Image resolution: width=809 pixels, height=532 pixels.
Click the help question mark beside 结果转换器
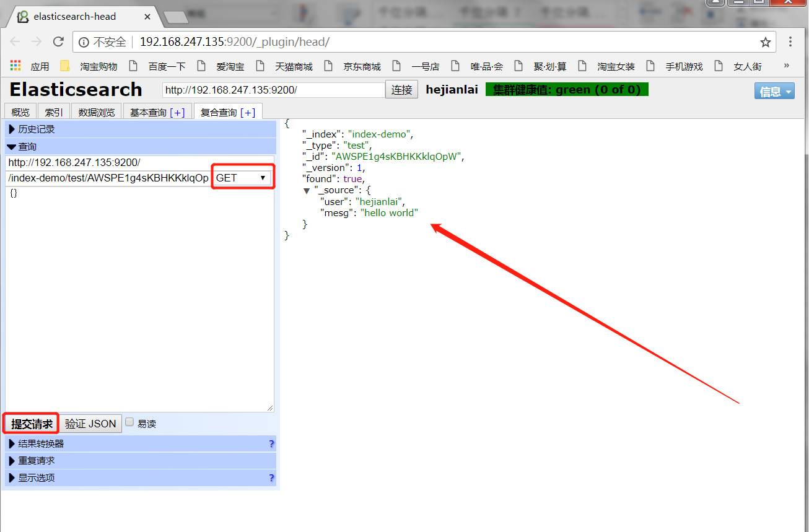coord(271,444)
